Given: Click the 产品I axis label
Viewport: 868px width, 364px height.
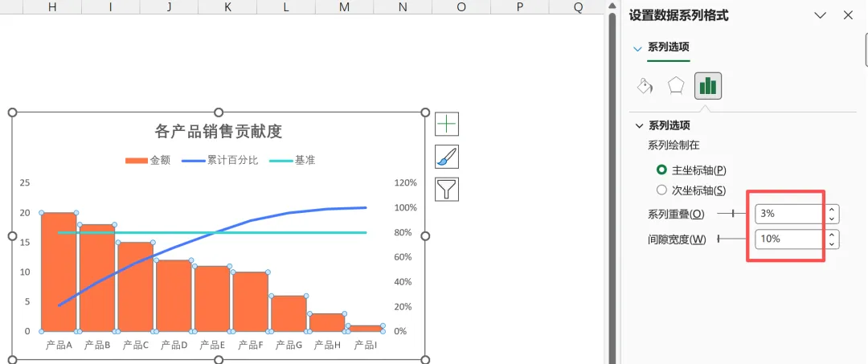Looking at the screenshot, I should coord(366,346).
